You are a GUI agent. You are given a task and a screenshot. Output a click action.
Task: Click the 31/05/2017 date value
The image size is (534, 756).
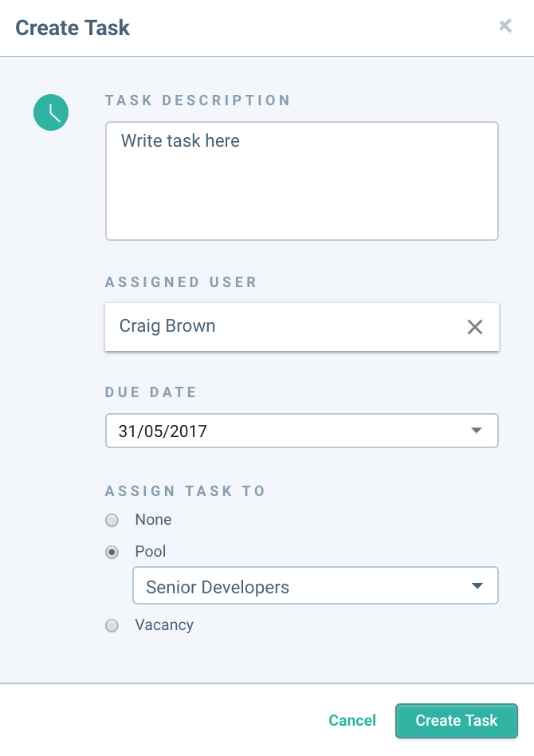(x=163, y=431)
